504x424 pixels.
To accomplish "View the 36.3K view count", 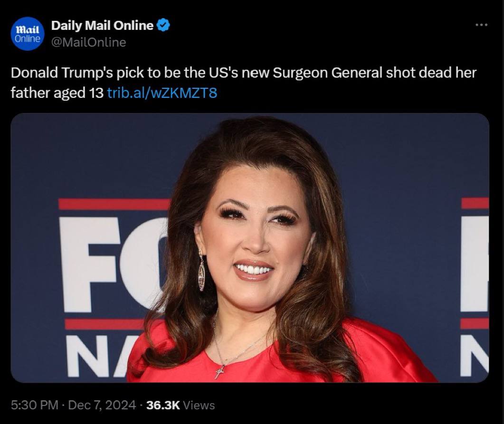I will click(163, 405).
